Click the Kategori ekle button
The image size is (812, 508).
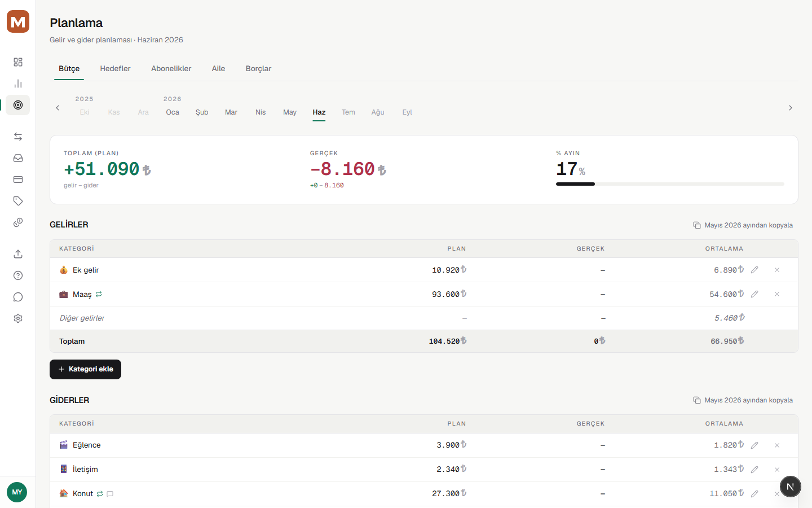click(85, 369)
